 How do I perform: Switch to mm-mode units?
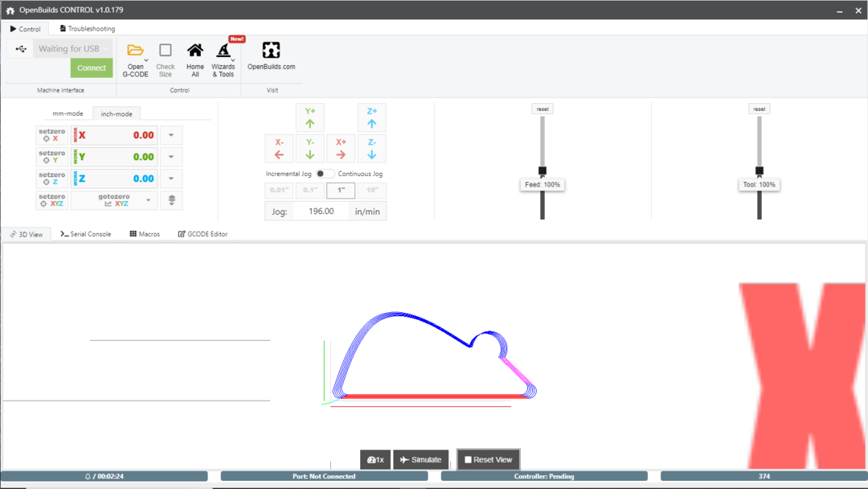click(68, 113)
